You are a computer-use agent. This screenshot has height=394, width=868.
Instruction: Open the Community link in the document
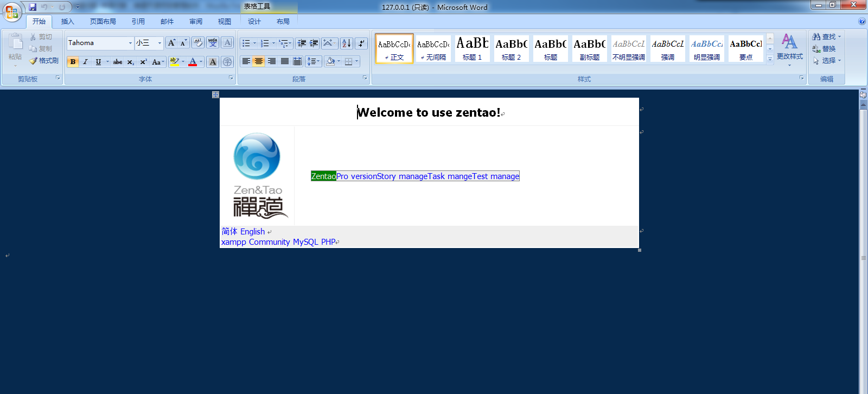click(269, 242)
